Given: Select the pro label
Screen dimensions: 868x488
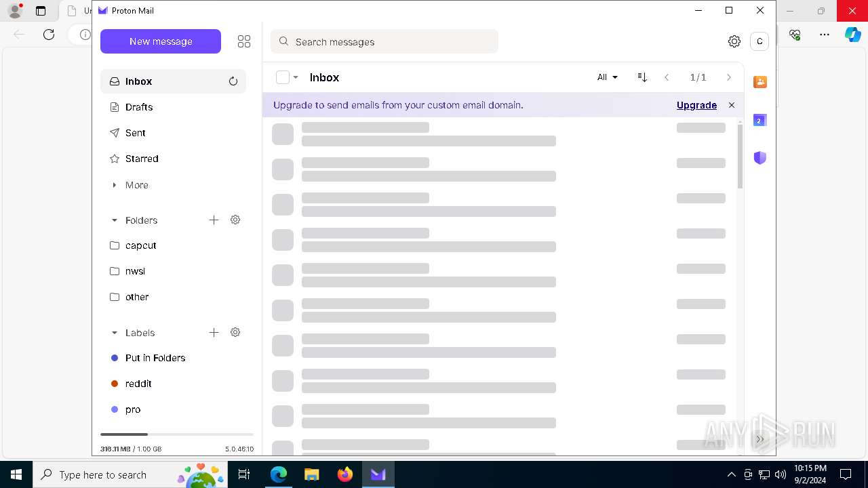Looking at the screenshot, I should pyautogui.click(x=173, y=409).
